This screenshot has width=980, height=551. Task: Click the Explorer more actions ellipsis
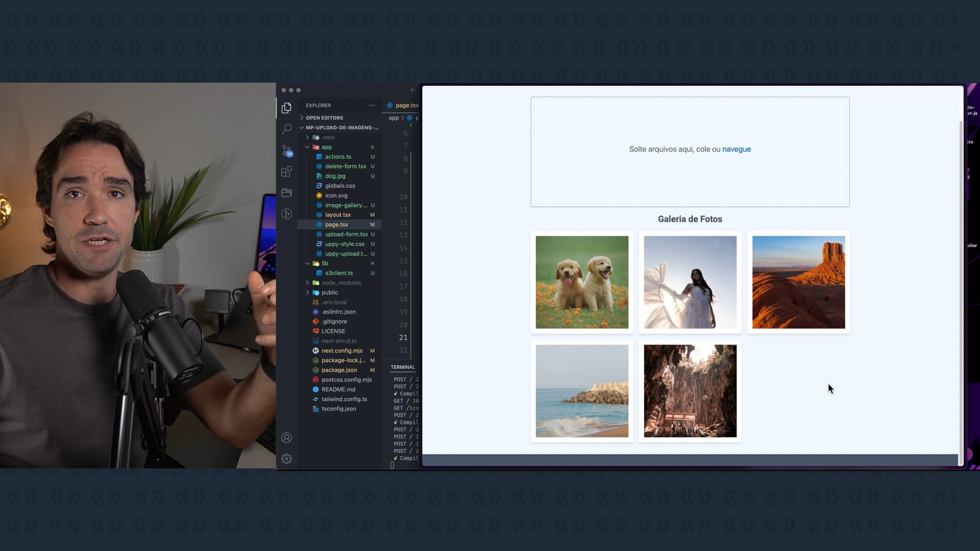(372, 105)
